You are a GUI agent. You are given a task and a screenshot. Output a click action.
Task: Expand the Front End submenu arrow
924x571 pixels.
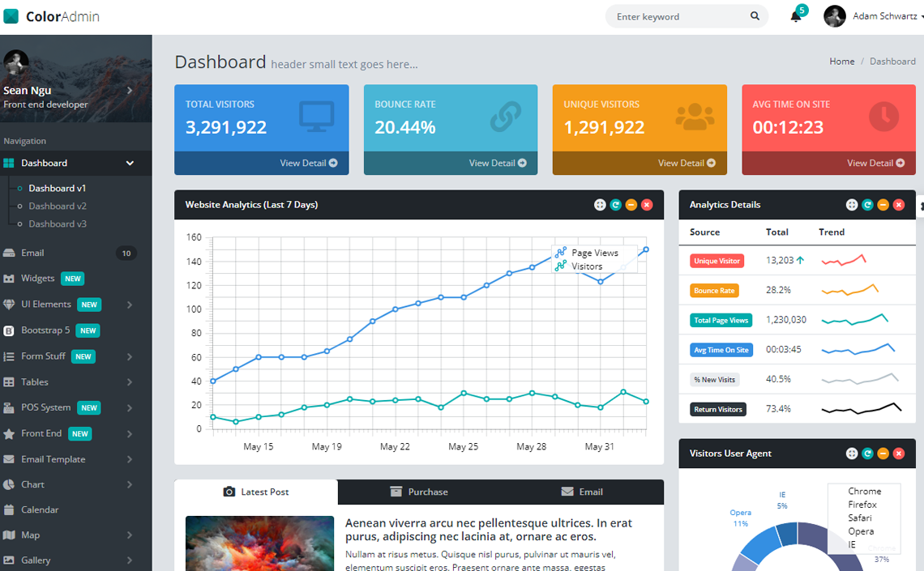130,434
